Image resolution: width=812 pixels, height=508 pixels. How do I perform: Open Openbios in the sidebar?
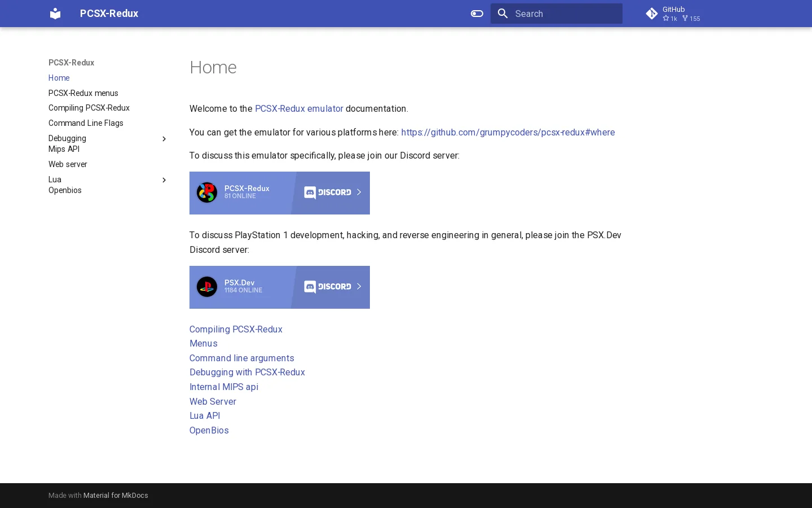pos(65,190)
